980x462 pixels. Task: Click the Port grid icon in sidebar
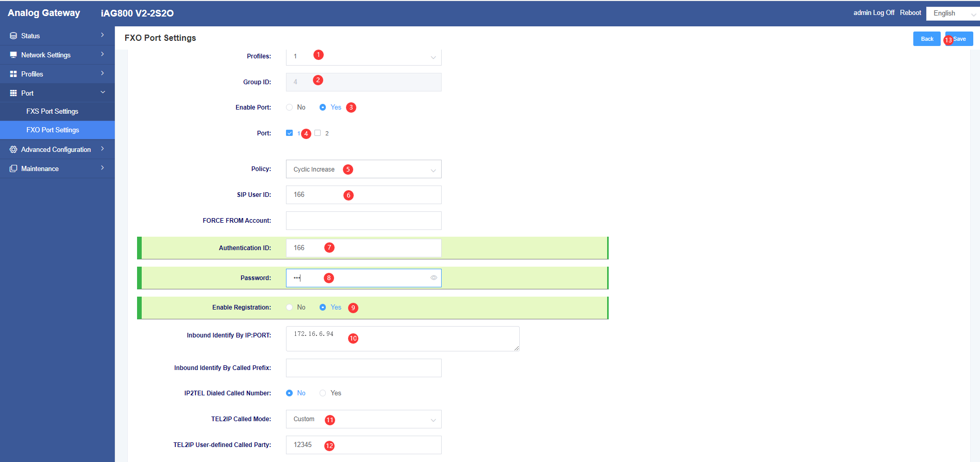tap(13, 93)
